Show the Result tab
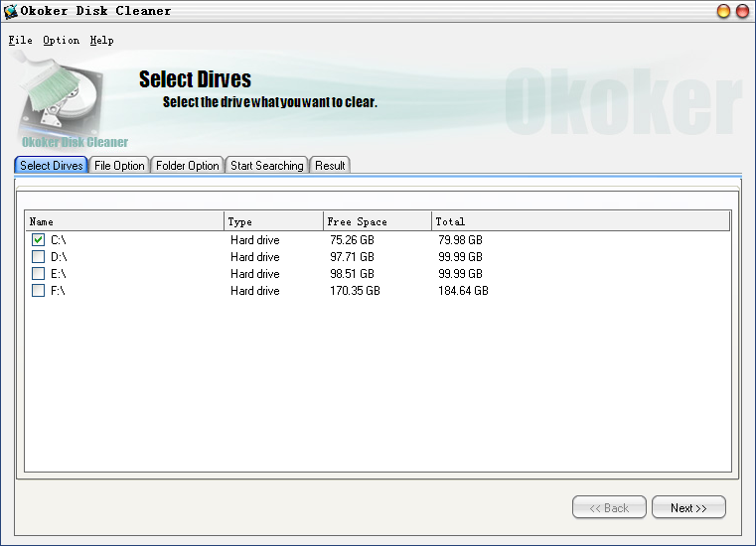 [330, 166]
